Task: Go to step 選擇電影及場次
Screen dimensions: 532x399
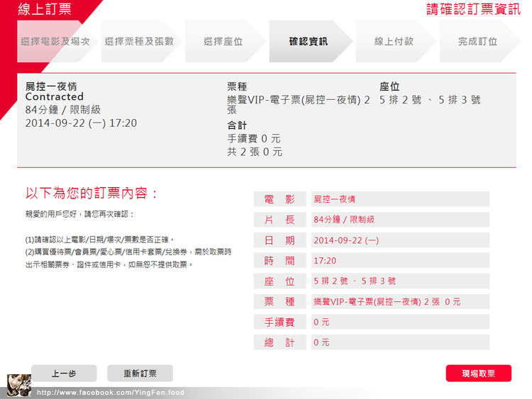Action: click(55, 41)
